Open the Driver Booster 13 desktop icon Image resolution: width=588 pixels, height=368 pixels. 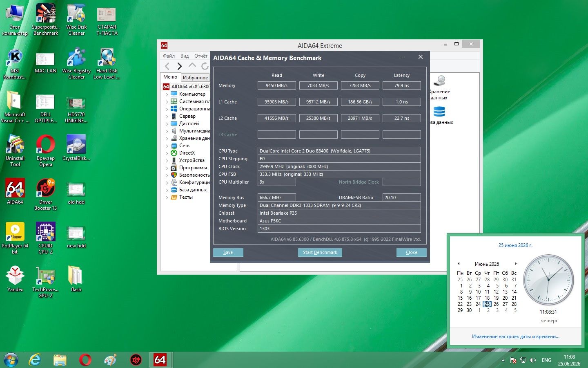45,195
